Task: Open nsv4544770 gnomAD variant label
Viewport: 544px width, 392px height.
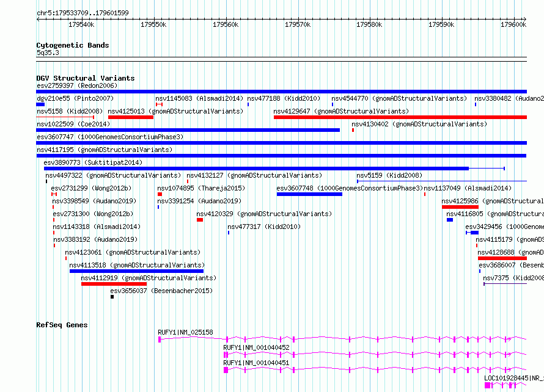Action: click(399, 98)
